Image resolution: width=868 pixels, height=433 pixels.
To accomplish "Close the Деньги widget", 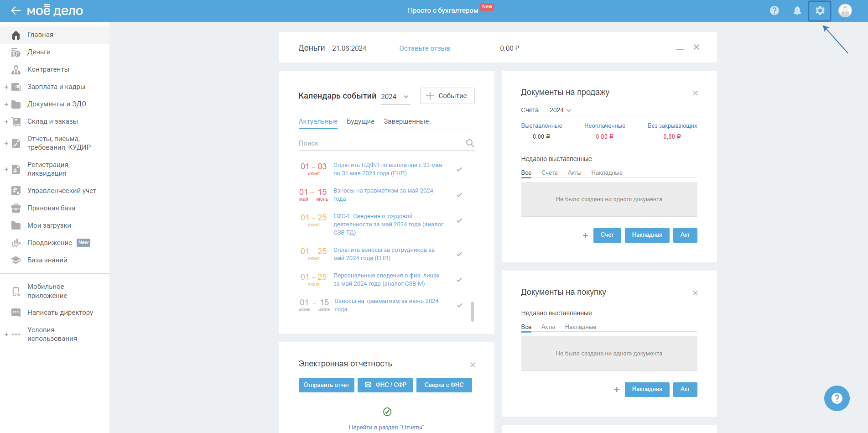I will (x=696, y=47).
